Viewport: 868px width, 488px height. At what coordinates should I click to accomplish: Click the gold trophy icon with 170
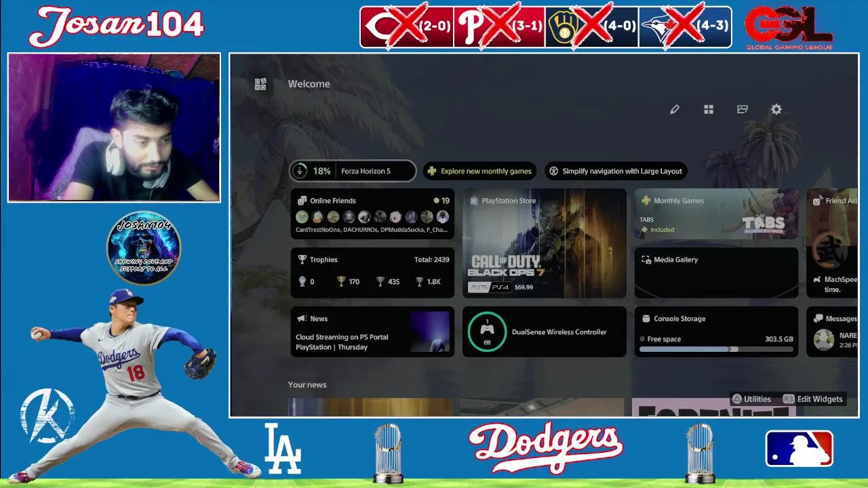pos(341,281)
